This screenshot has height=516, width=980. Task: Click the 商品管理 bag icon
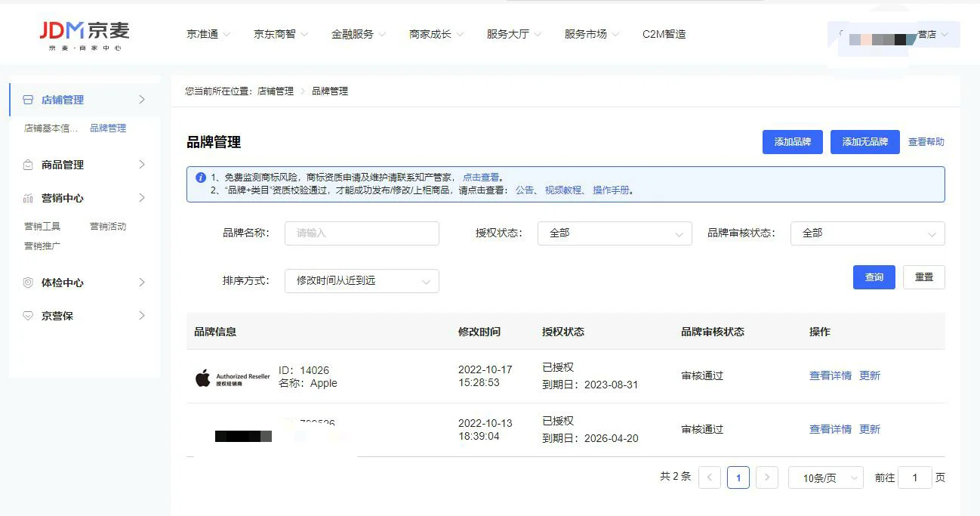(28, 165)
